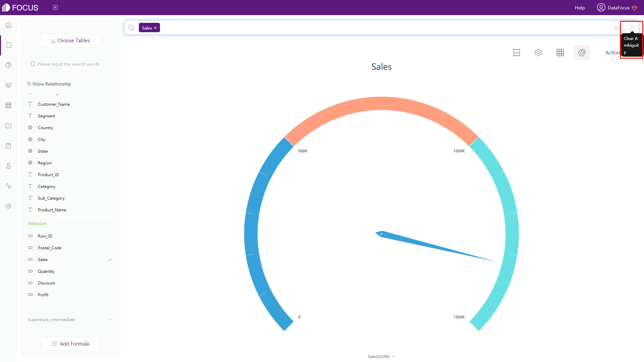The width and height of the screenshot is (644, 362).
Task: Click the search magnifier in query bar
Action: click(x=131, y=28)
